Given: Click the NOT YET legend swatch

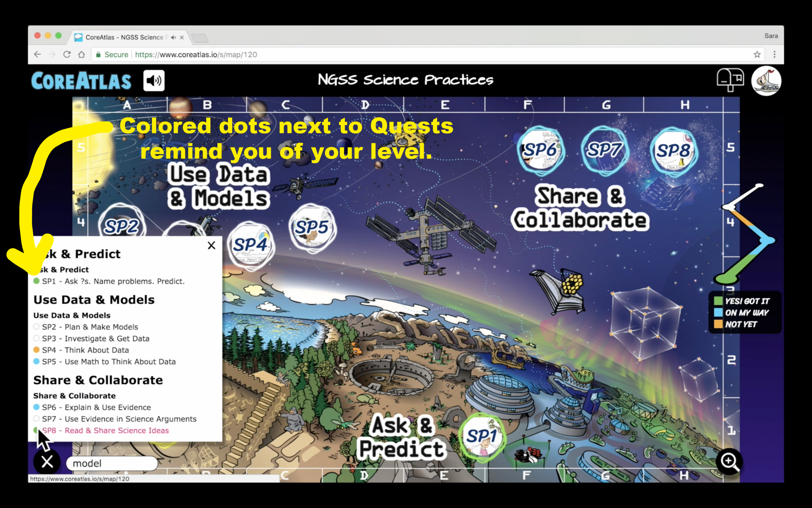Looking at the screenshot, I should click(x=718, y=324).
